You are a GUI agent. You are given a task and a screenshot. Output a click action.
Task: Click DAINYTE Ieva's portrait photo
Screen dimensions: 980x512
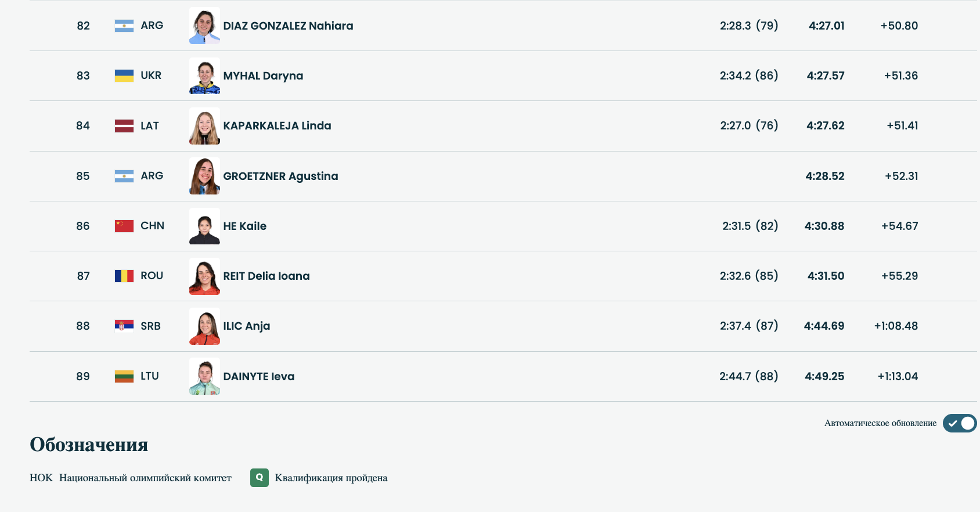(204, 376)
